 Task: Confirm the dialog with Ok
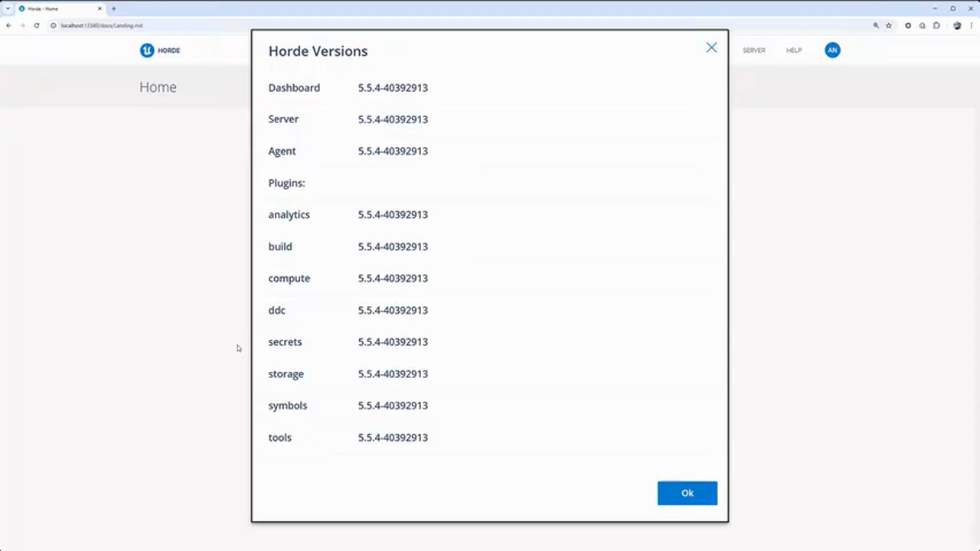pyautogui.click(x=687, y=493)
